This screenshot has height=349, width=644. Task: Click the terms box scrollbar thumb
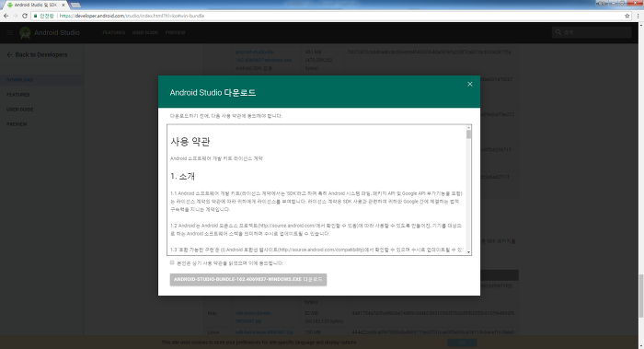pos(468,134)
